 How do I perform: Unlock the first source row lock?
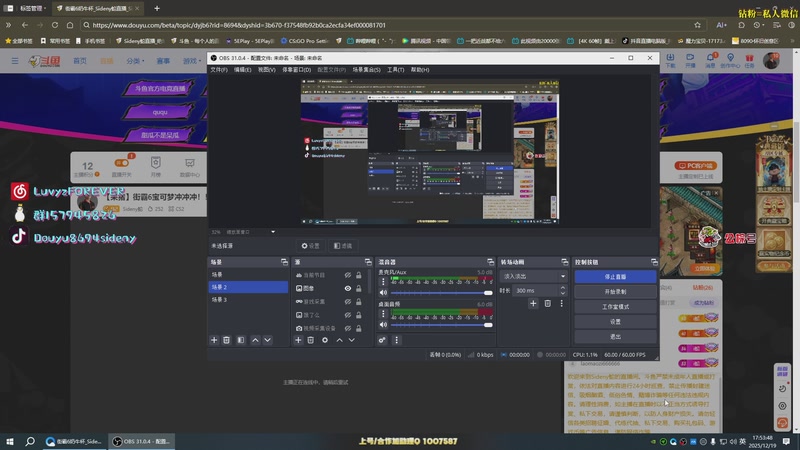[359, 275]
